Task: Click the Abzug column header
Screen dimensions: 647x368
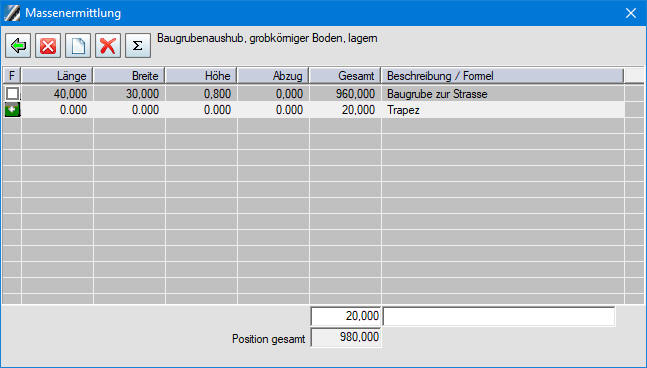Action: (x=273, y=76)
